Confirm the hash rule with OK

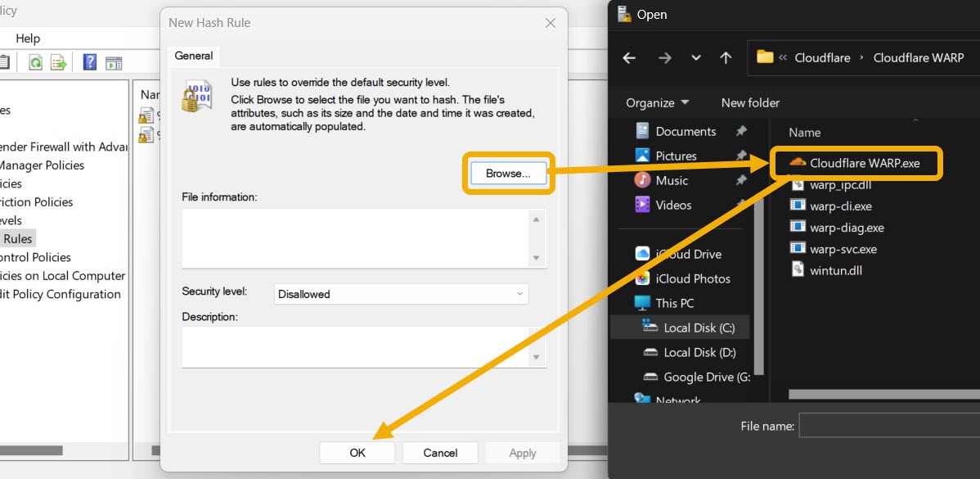click(357, 452)
